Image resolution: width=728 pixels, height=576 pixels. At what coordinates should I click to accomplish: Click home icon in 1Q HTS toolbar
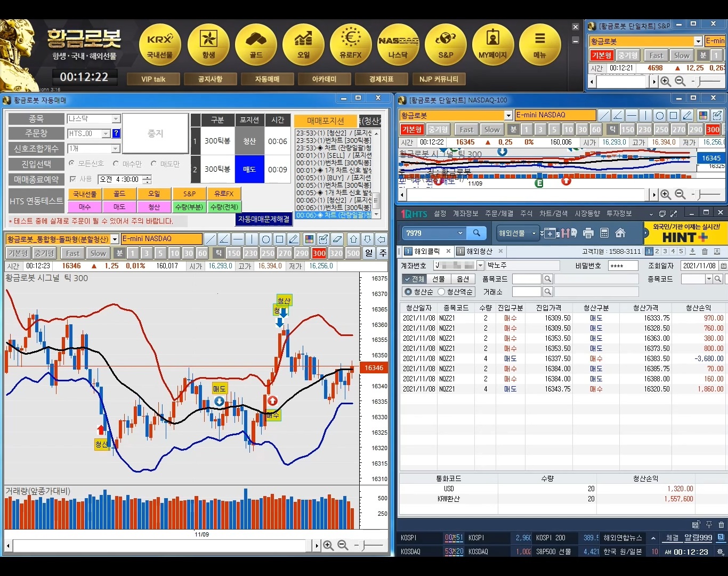(x=620, y=233)
